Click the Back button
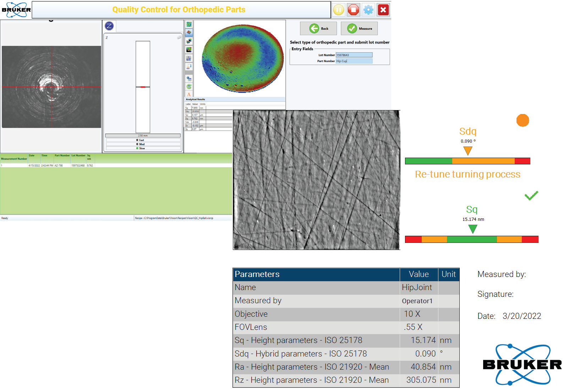The width and height of the screenshot is (563, 392). pyautogui.click(x=318, y=28)
